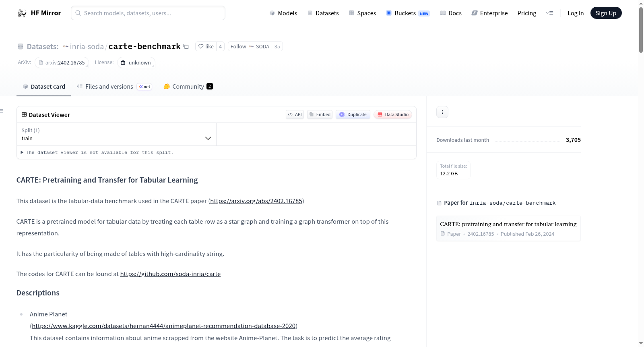
Task: Open the CARTE paper card in sidebar
Action: (508, 229)
